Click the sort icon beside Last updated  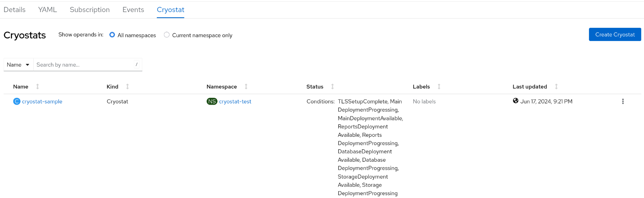coord(556,87)
